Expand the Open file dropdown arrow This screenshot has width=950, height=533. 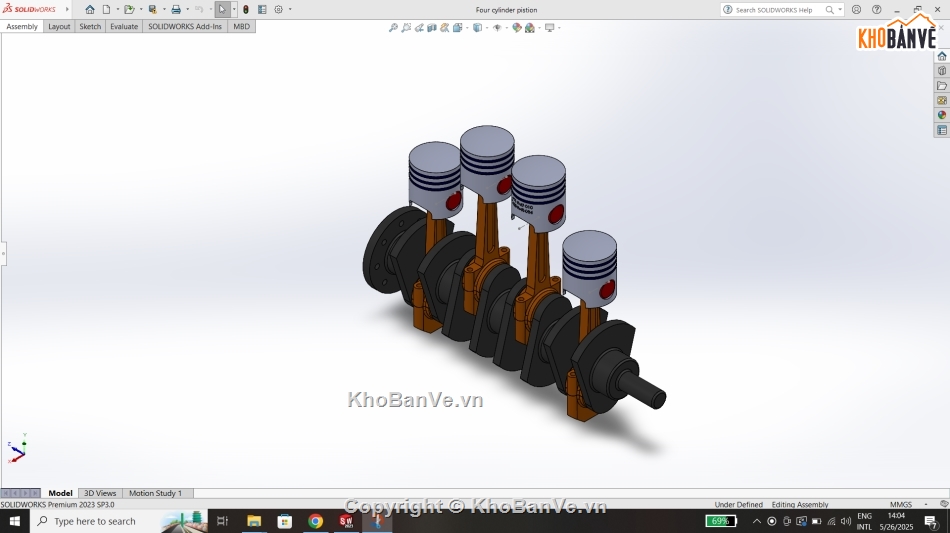coord(141,10)
